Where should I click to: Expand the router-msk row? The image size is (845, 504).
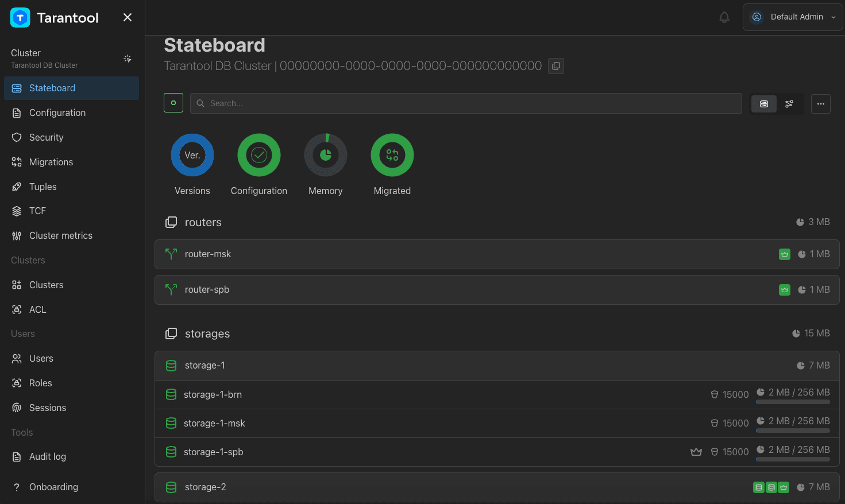point(497,254)
